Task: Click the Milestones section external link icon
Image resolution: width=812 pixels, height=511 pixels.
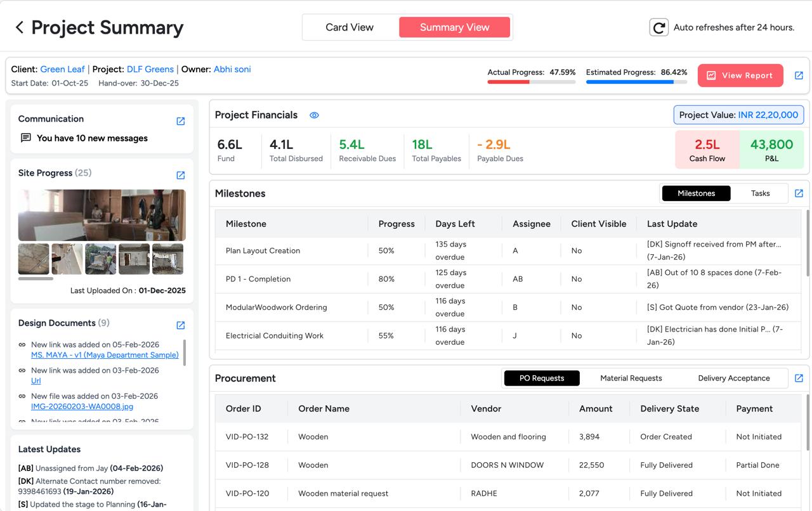Action: 800,193
